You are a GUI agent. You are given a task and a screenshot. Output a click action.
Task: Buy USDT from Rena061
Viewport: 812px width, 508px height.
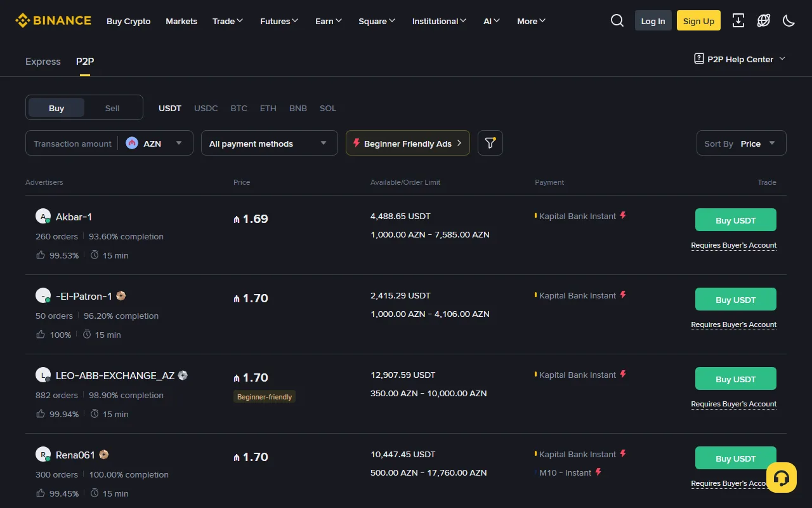point(736,458)
